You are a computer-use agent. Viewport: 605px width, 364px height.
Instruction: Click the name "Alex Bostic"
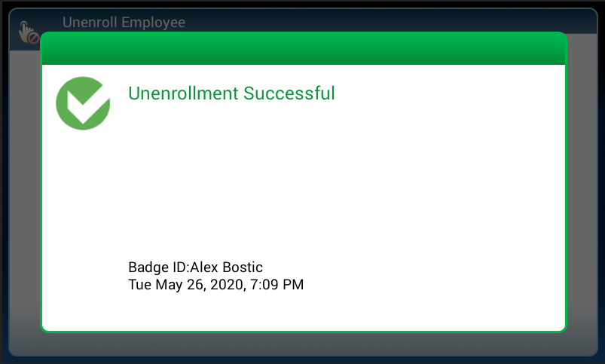click(x=226, y=268)
